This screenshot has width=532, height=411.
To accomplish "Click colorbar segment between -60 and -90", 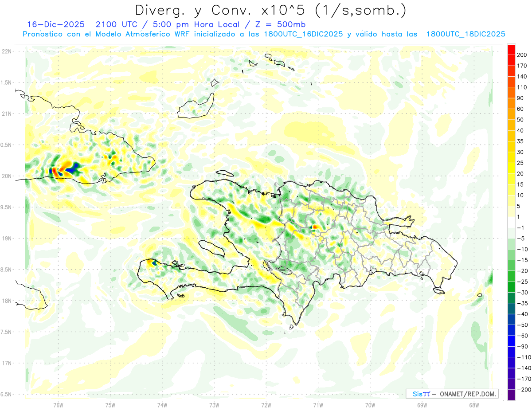I will tap(511, 341).
